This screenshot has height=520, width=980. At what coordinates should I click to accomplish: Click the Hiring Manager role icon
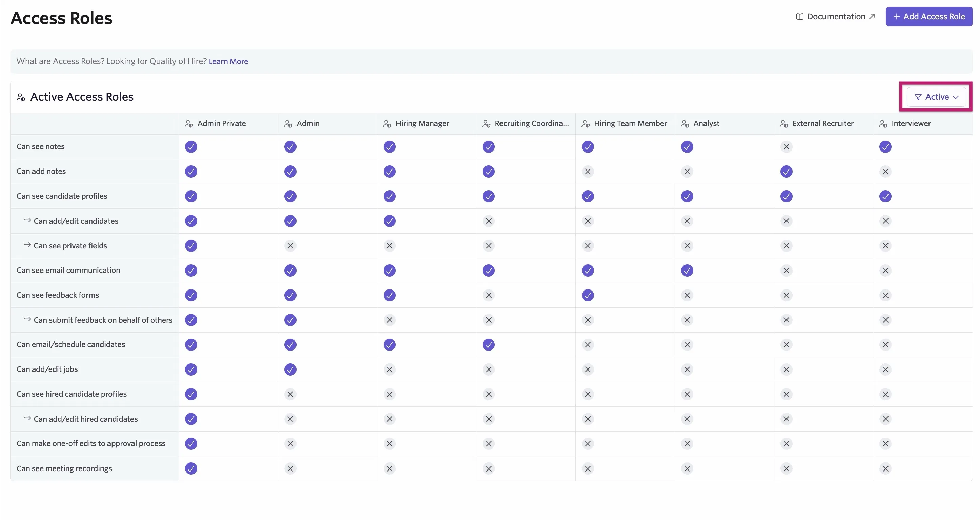tap(387, 124)
